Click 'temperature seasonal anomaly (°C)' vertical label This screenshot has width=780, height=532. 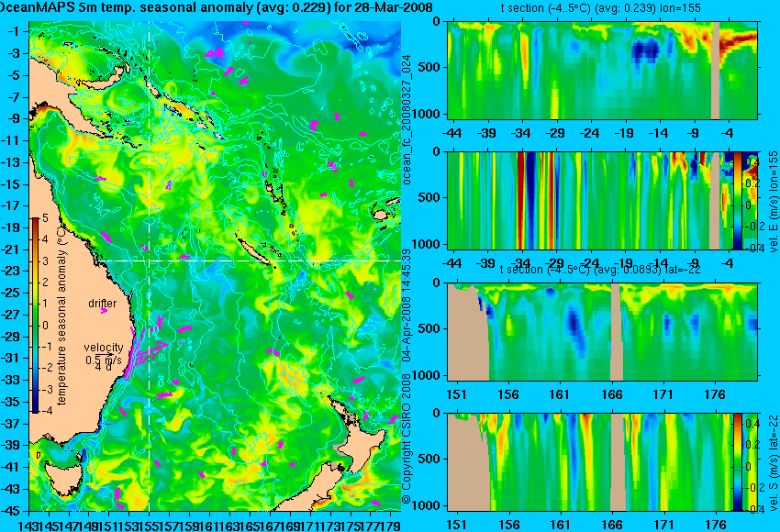pyautogui.click(x=61, y=316)
